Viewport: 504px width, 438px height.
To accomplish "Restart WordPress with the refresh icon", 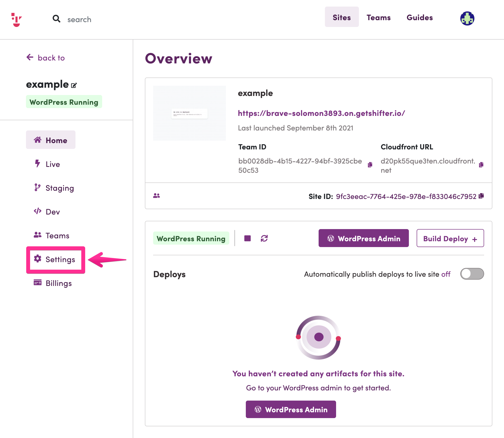I will [x=264, y=238].
